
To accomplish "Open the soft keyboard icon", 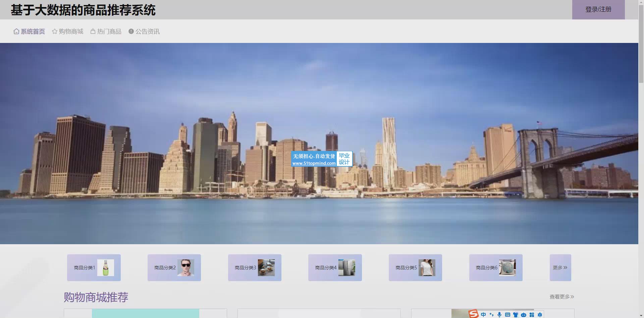I will [x=507, y=315].
